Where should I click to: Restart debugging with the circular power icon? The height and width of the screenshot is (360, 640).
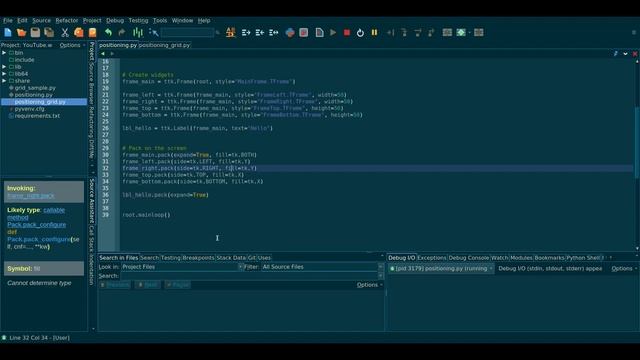[x=360, y=33]
